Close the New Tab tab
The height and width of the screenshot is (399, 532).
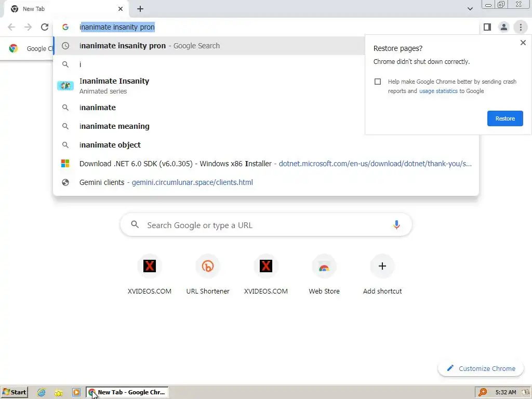(121, 9)
